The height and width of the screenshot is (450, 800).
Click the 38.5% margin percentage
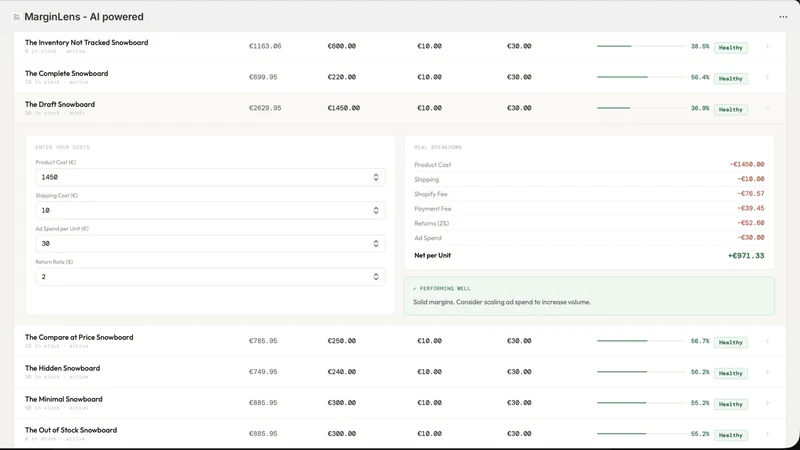pyautogui.click(x=700, y=46)
